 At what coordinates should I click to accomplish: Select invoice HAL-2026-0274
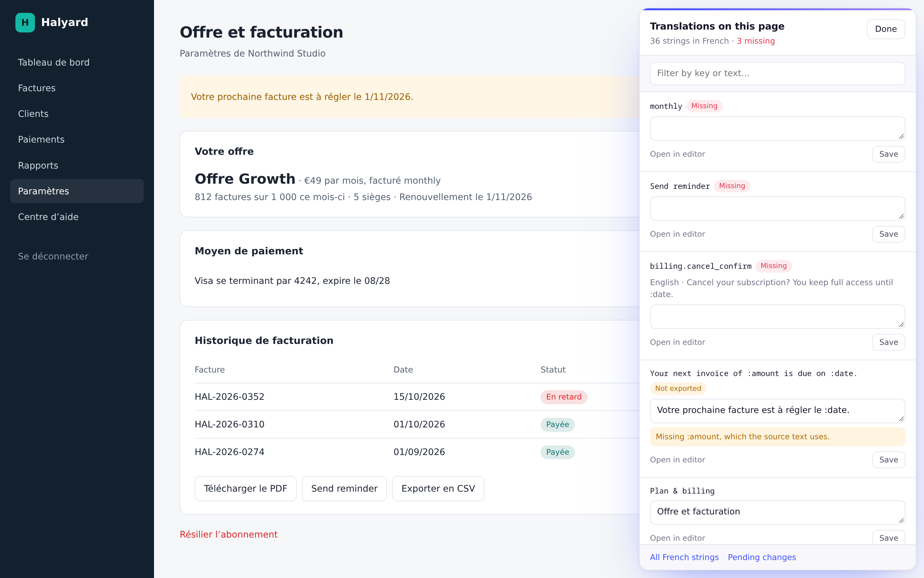[229, 452]
